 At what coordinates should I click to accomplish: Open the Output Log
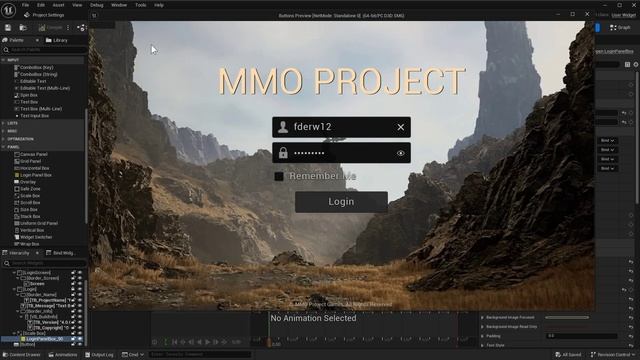pos(99,355)
